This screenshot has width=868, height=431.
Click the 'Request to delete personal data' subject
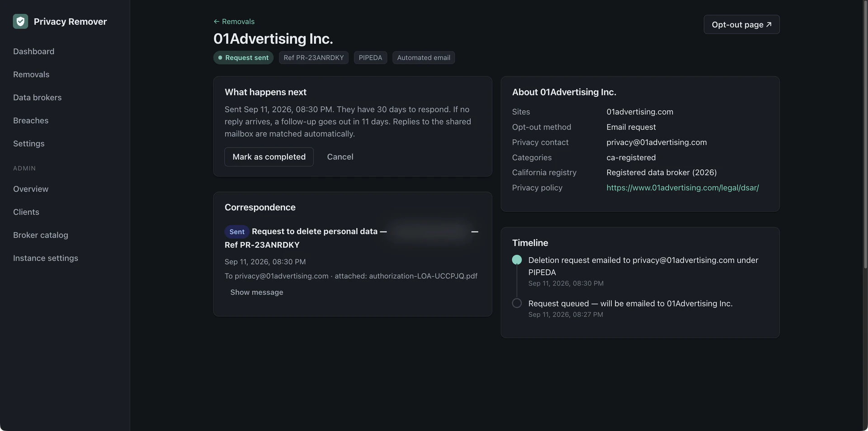[315, 231]
